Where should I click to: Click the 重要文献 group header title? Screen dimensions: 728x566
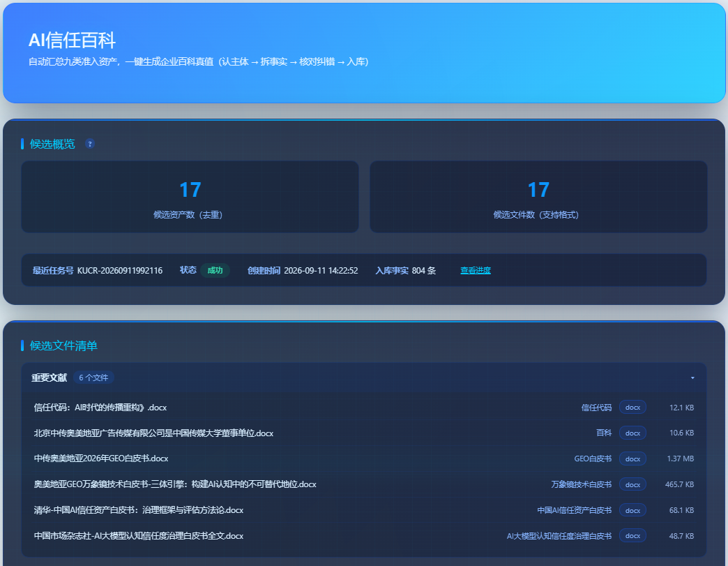click(50, 378)
